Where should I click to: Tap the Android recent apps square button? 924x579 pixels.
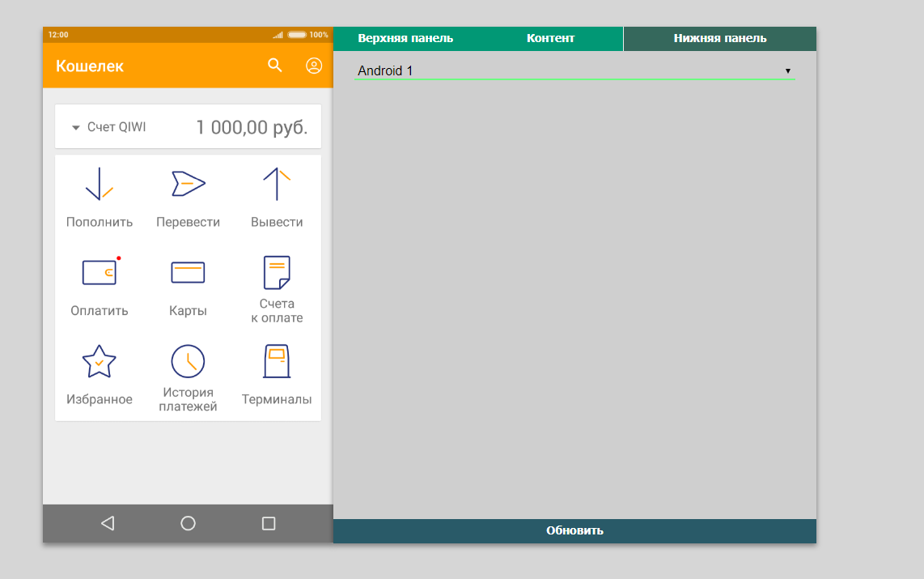pos(269,523)
